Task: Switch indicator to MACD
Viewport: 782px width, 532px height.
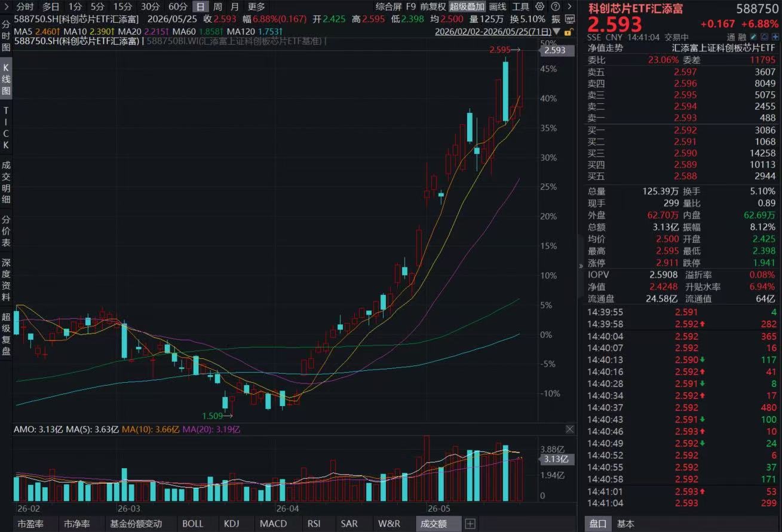Action: pos(273,524)
